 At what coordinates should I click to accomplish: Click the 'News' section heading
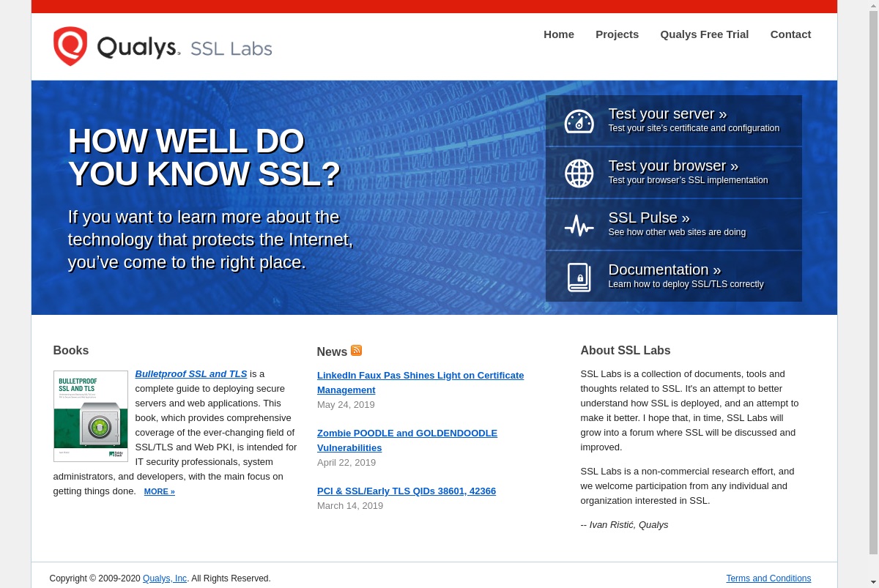pos(332,351)
